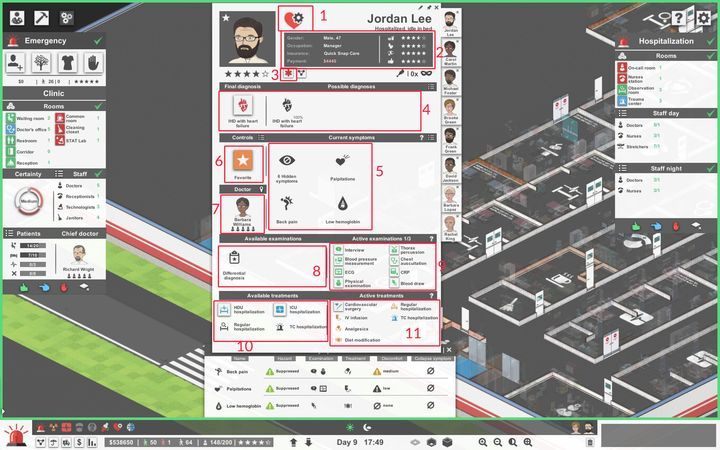Click the green thumbs-up icon under Clinic panel
The width and height of the screenshot is (720, 450).
pyautogui.click(x=24, y=288)
